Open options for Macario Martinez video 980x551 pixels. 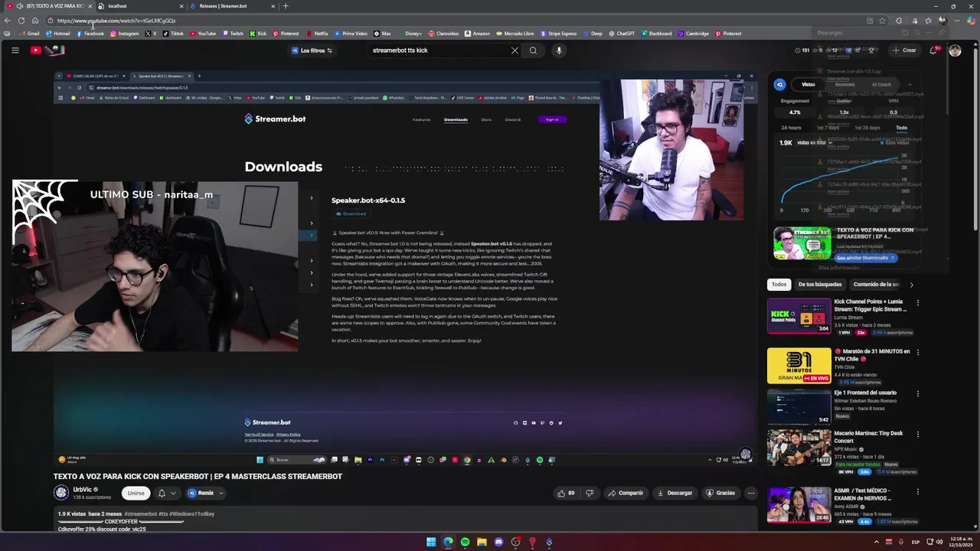(x=917, y=434)
